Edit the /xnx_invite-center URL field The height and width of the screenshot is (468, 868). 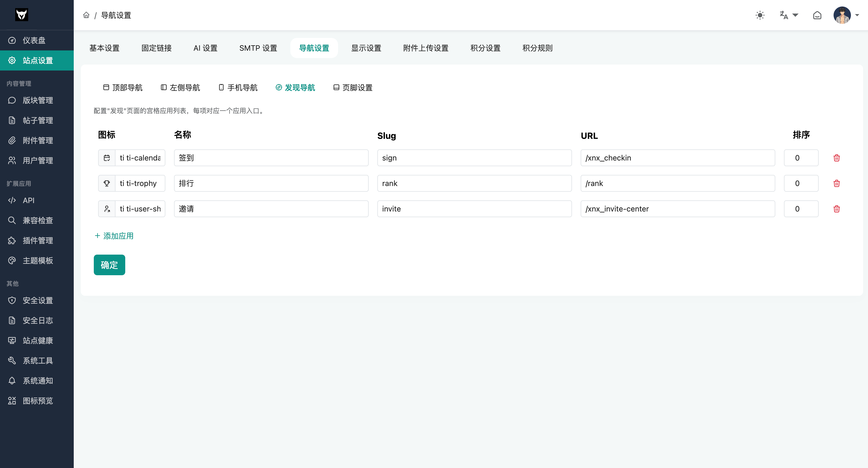(678, 209)
